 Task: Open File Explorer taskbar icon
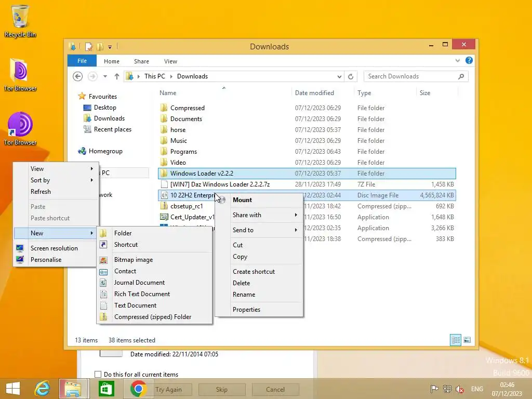pyautogui.click(x=73, y=389)
